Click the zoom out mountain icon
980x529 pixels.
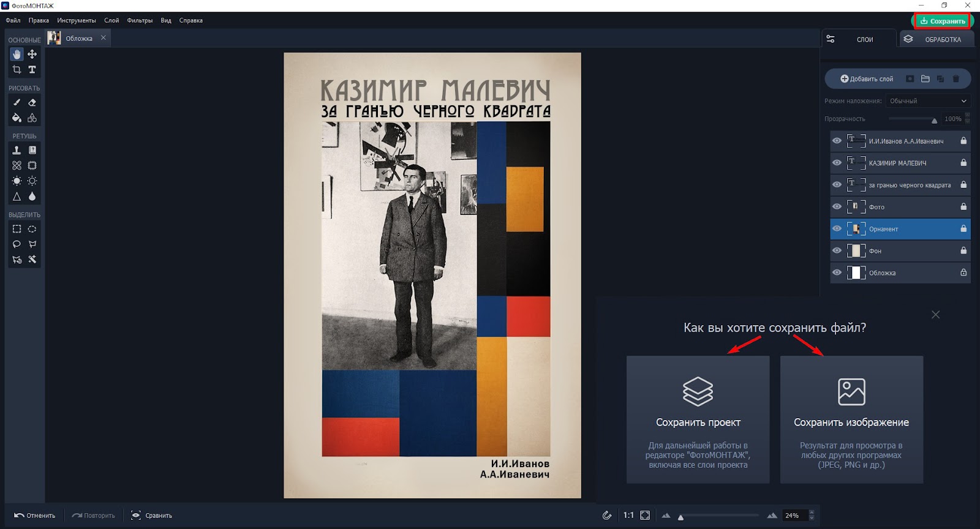(x=666, y=516)
